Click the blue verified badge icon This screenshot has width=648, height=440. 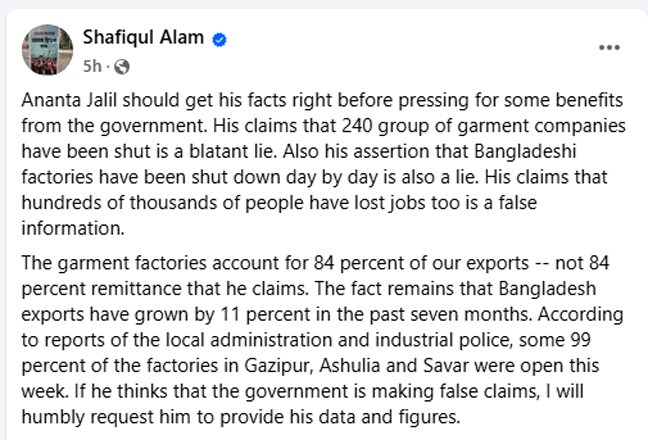219,40
